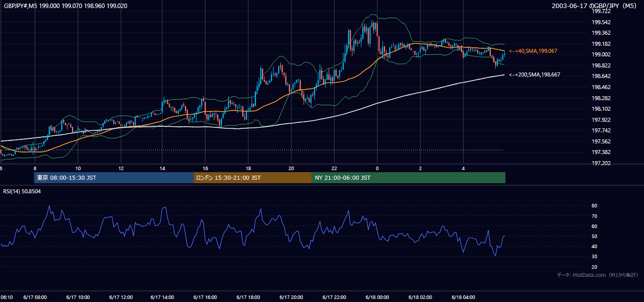This screenshot has height=302, width=644.
Task: Click the 6/17 22:00 date label
Action: pyautogui.click(x=334, y=297)
